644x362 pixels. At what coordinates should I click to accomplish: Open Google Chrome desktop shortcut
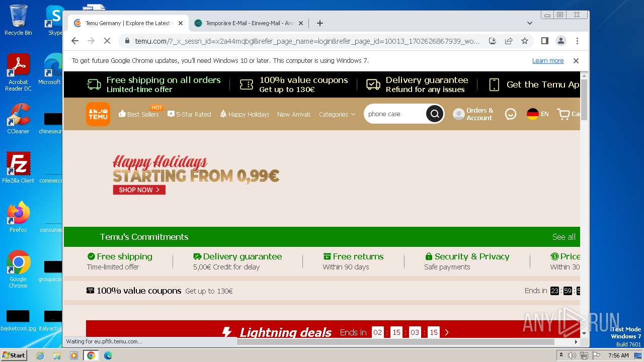18,269
